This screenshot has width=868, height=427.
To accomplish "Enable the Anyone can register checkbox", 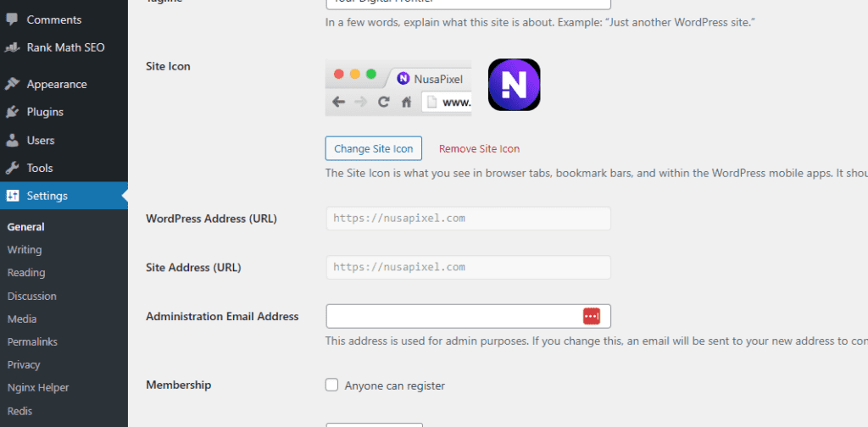I will pos(332,385).
